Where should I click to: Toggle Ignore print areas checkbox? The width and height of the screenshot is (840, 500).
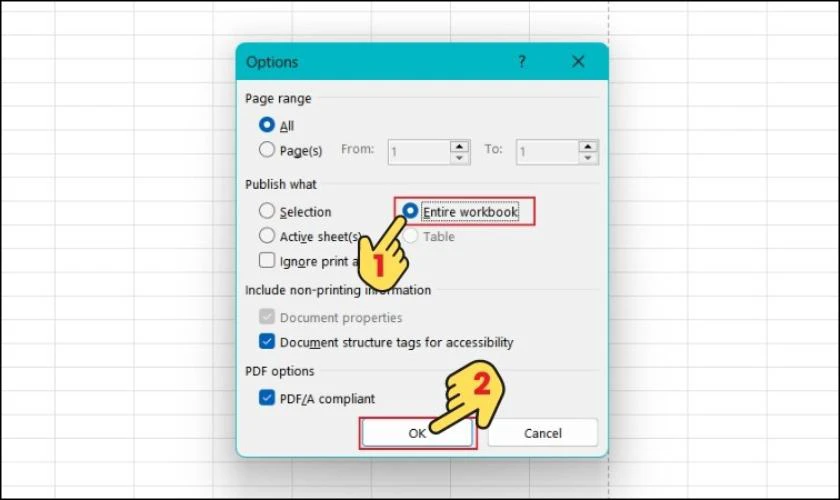coord(266,260)
